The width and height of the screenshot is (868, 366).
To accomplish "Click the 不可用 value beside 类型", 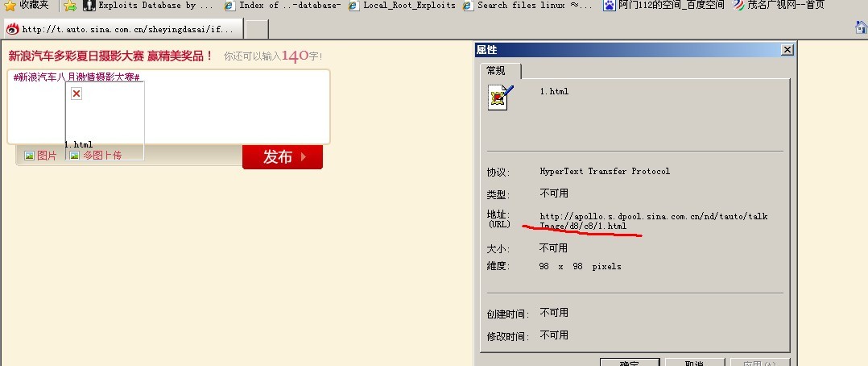I will (554, 193).
